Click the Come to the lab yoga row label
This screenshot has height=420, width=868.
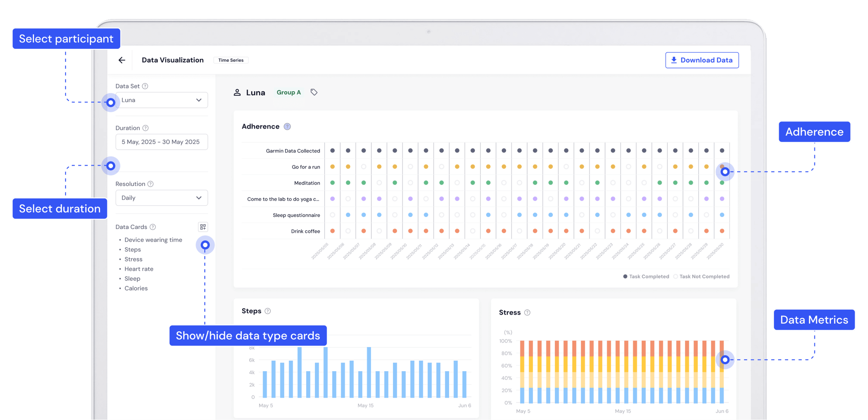[x=283, y=199]
